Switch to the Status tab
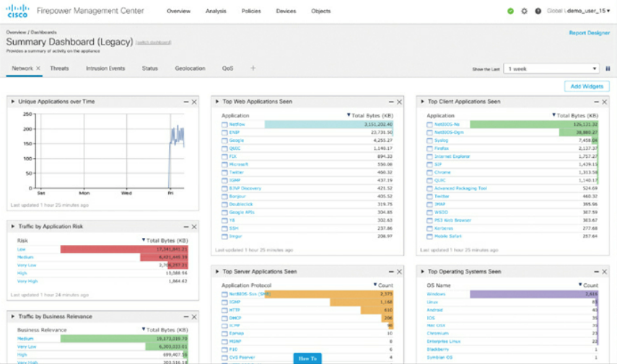The height and width of the screenshot is (364, 617). click(x=150, y=68)
